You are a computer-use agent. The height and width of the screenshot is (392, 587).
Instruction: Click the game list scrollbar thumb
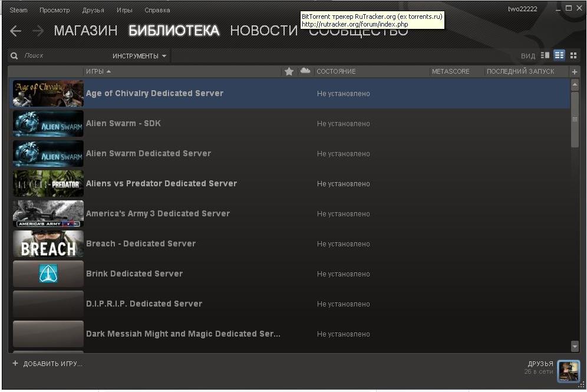575,120
